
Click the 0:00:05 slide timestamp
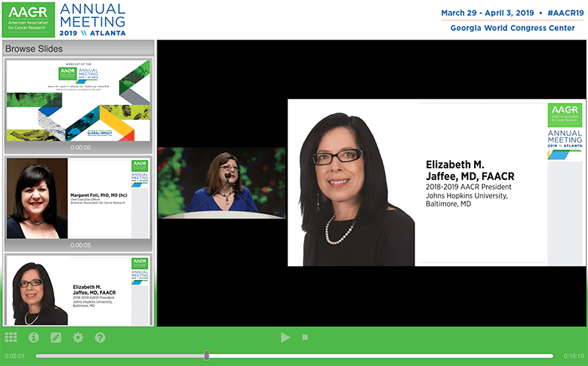81,245
